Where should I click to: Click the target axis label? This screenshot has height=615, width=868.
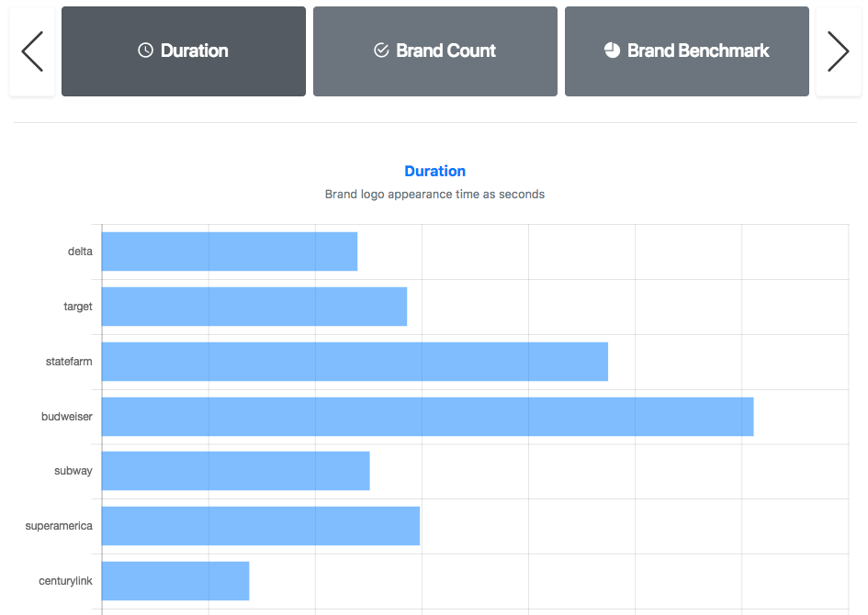point(78,307)
